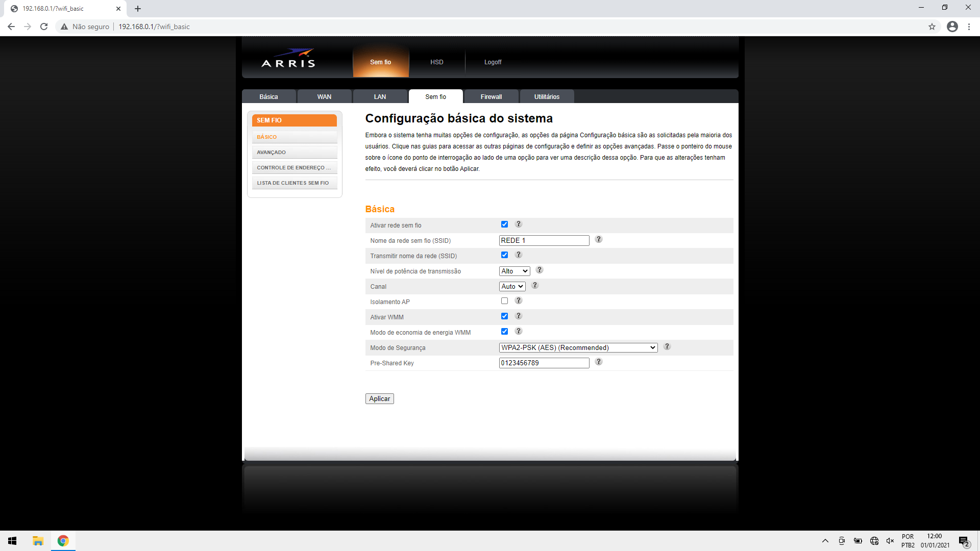
Task: Click help icon for Isolamento AP
Action: click(x=519, y=300)
